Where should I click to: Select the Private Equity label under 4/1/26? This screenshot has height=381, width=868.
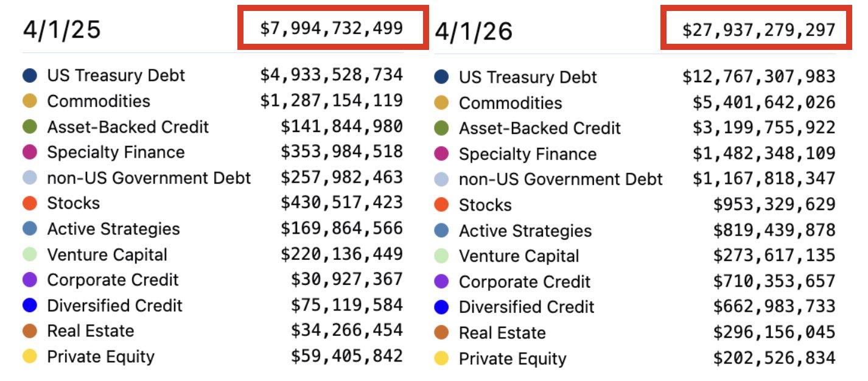(513, 359)
